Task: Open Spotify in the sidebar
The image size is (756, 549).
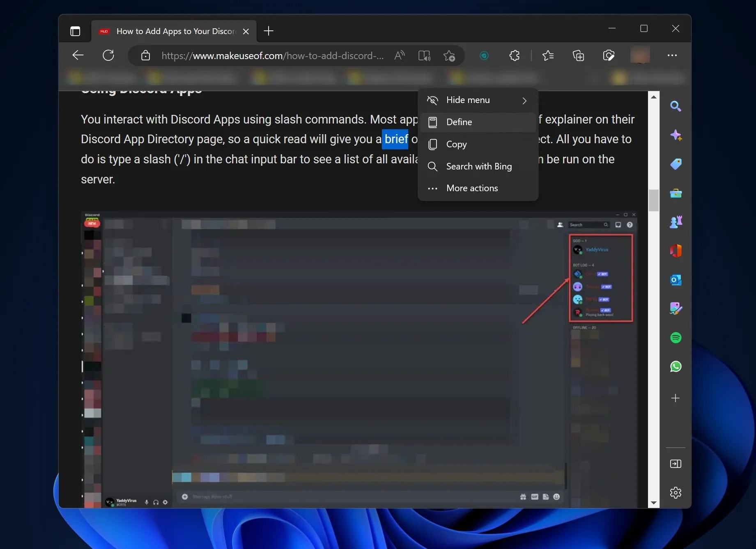Action: [676, 338]
